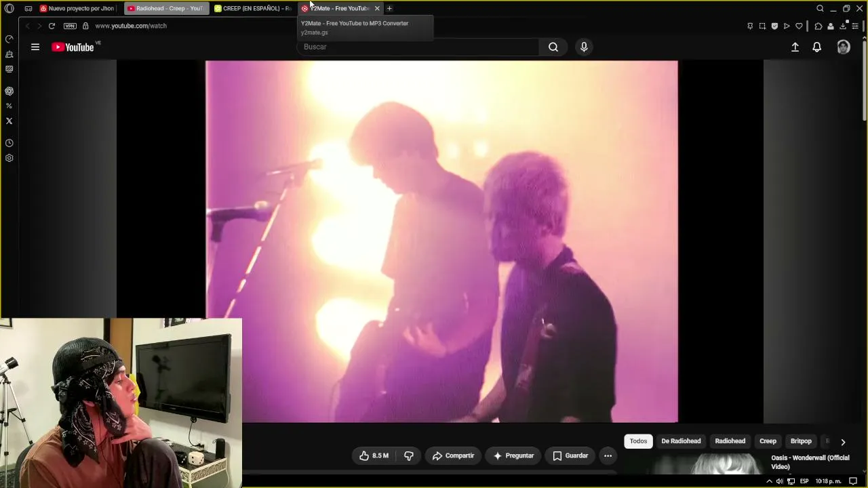Reload the current YouTube page
The height and width of the screenshot is (488, 868).
[52, 26]
